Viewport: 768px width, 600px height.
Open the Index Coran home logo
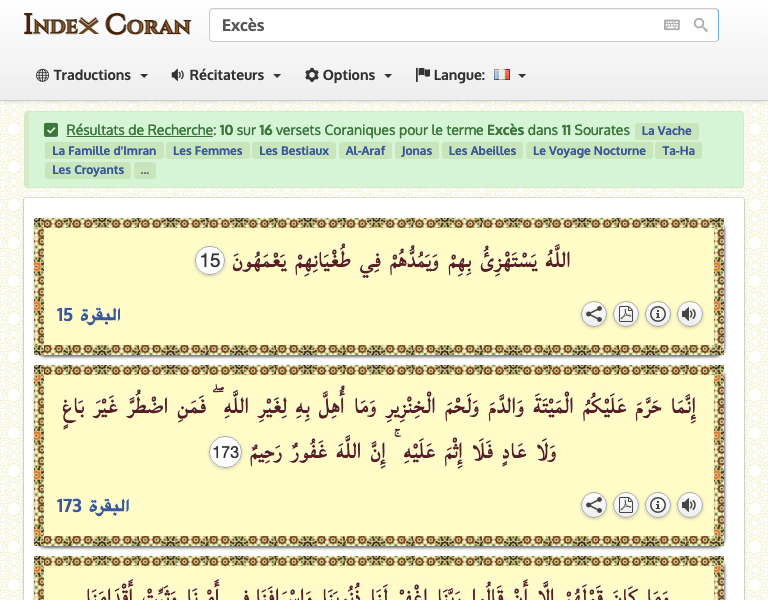(107, 24)
